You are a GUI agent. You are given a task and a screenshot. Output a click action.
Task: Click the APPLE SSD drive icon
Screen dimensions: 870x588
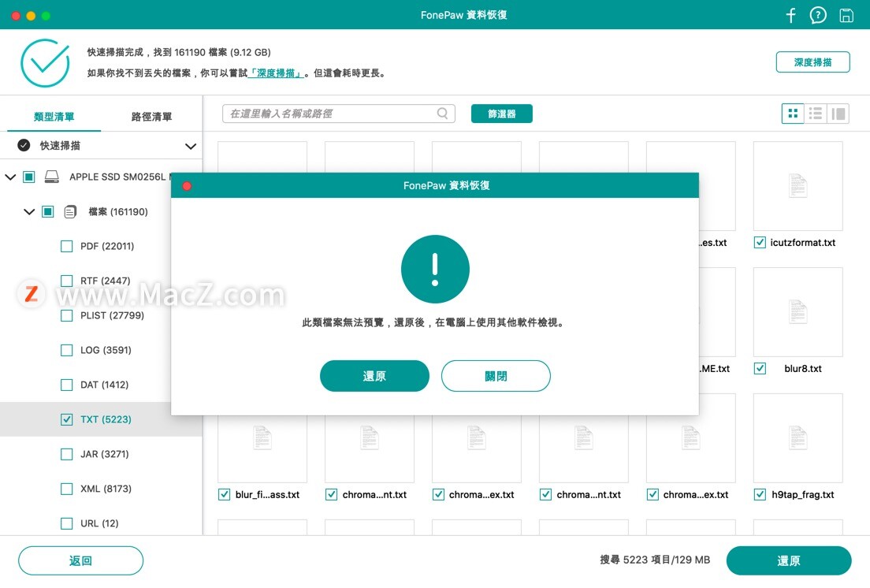51,177
